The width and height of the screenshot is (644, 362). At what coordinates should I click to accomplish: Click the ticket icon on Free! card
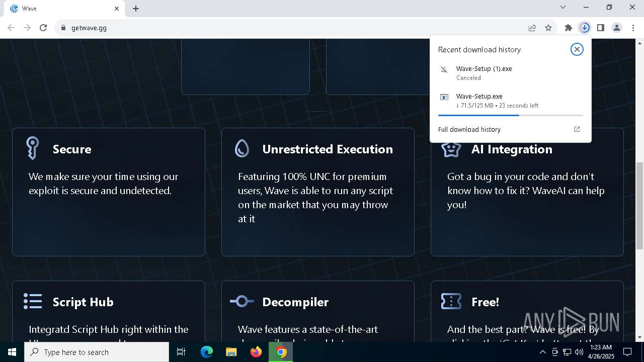(451, 301)
